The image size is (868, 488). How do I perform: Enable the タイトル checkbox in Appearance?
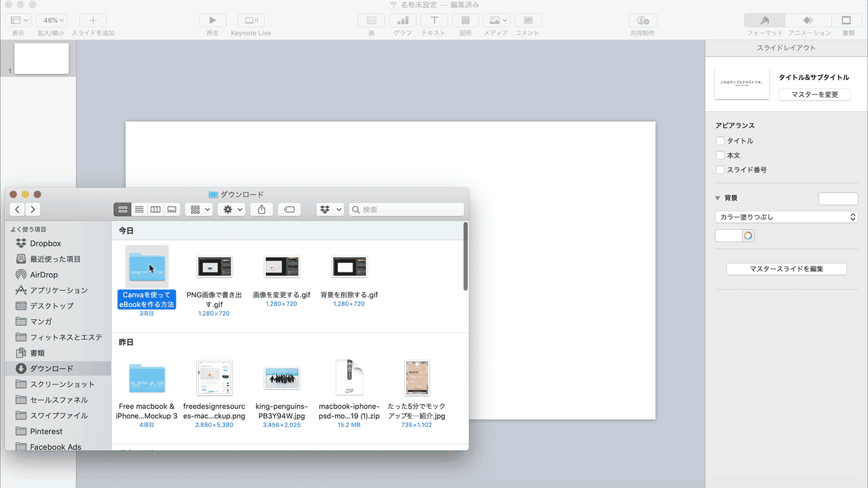(x=720, y=140)
